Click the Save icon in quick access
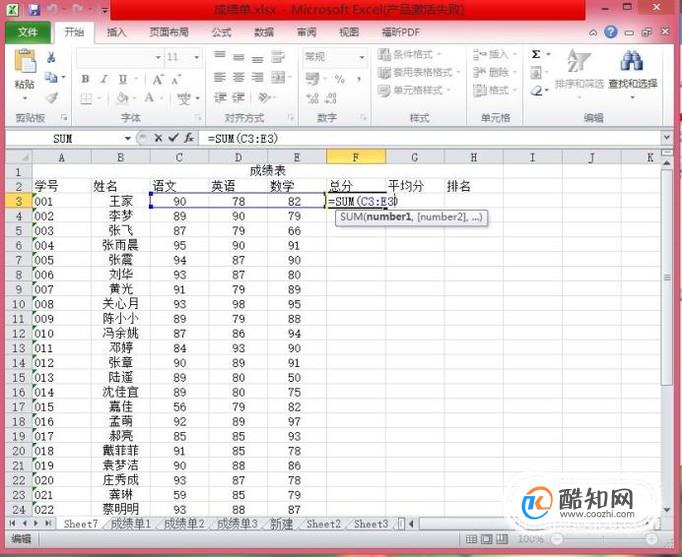The height and width of the screenshot is (557, 682). (x=34, y=9)
